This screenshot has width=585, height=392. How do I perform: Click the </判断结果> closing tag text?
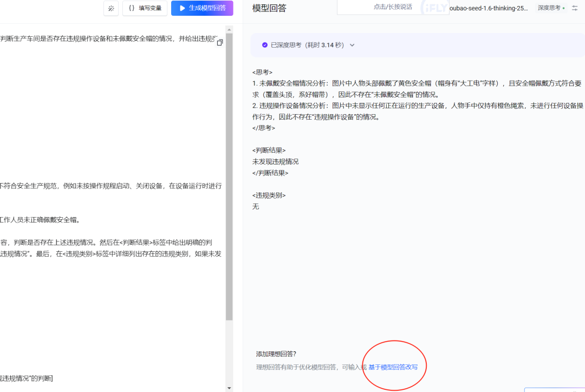point(270,173)
